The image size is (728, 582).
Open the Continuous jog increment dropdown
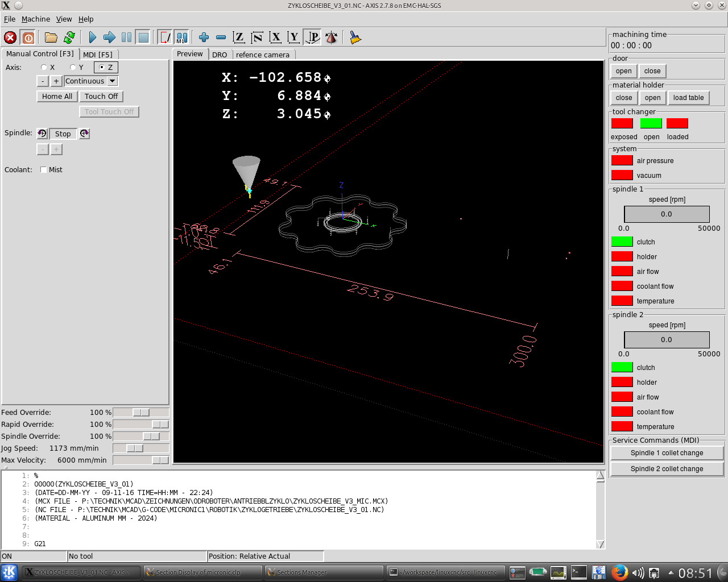[x=113, y=81]
